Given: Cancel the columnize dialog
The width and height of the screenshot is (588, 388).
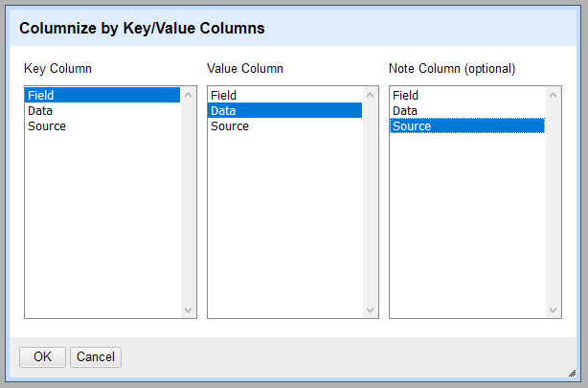Looking at the screenshot, I should (x=96, y=356).
